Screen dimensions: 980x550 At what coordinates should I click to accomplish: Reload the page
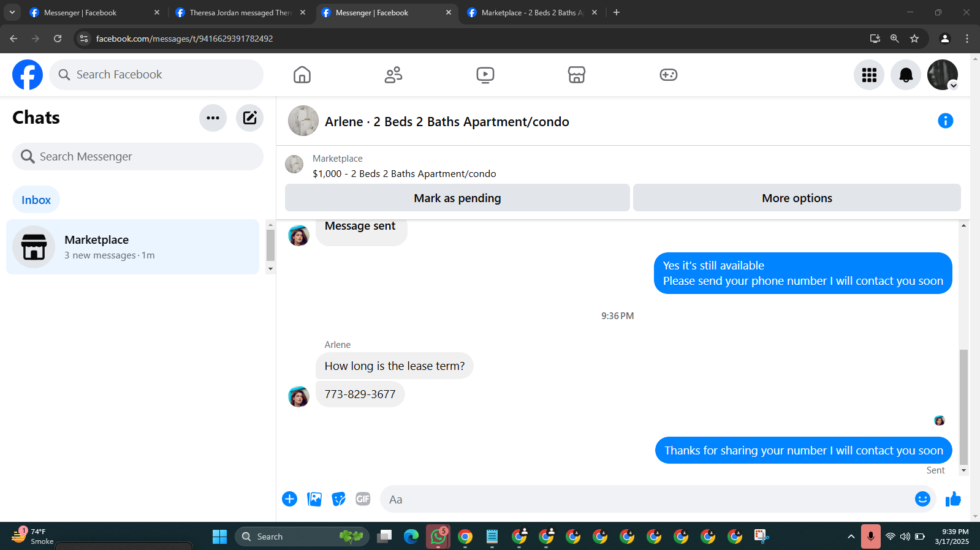click(58, 39)
